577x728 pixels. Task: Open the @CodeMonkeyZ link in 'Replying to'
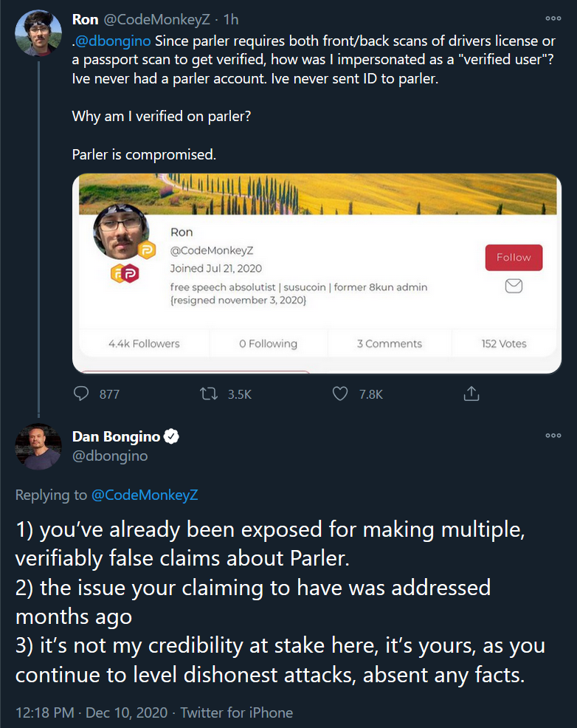coord(144,495)
